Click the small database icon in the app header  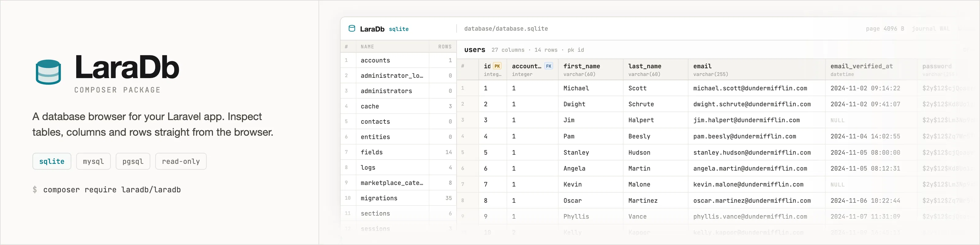(x=352, y=28)
